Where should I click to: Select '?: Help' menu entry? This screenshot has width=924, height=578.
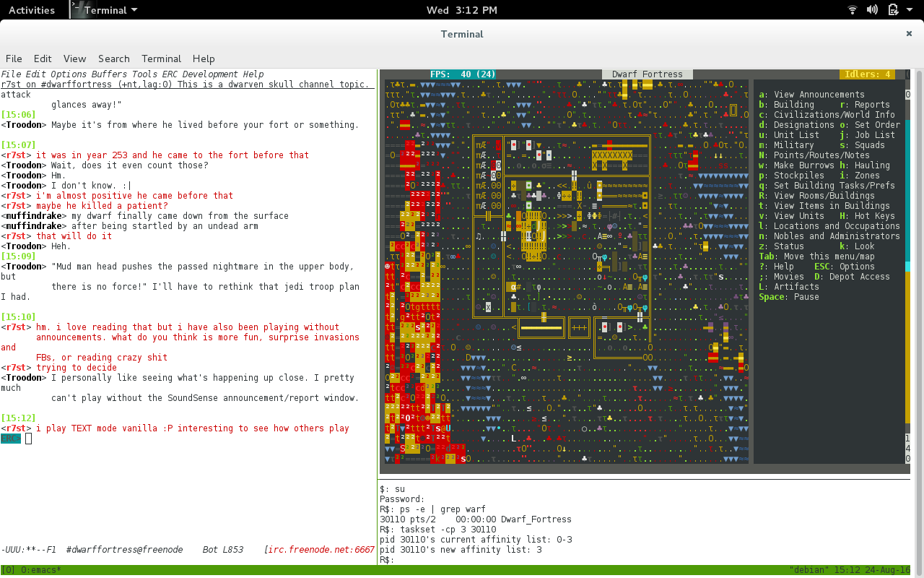[x=776, y=267]
